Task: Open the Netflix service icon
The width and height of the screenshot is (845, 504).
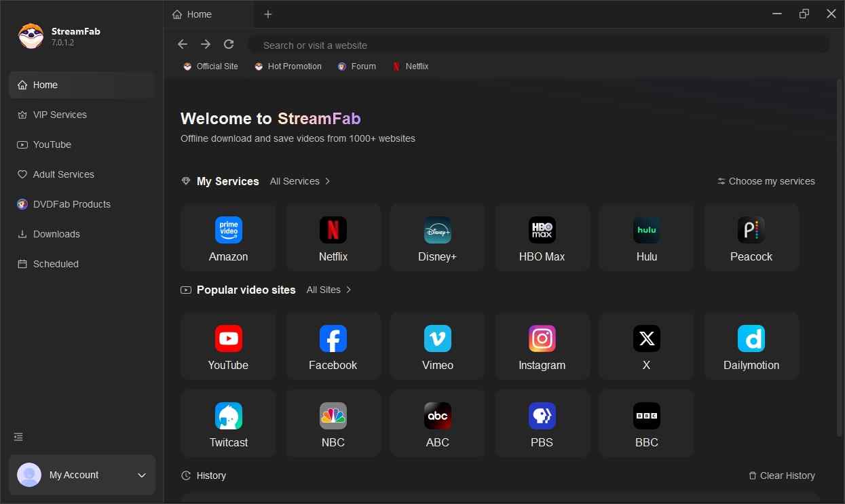Action: 333,237
